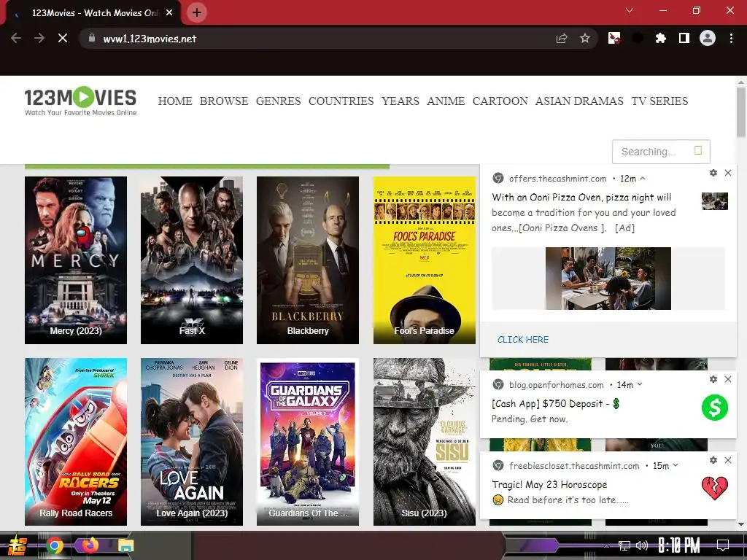Click the address bar URL
The image size is (747, 560).
(x=150, y=39)
